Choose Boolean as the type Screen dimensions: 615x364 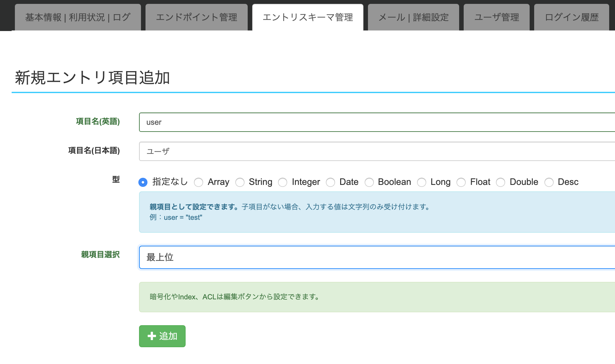(x=369, y=182)
